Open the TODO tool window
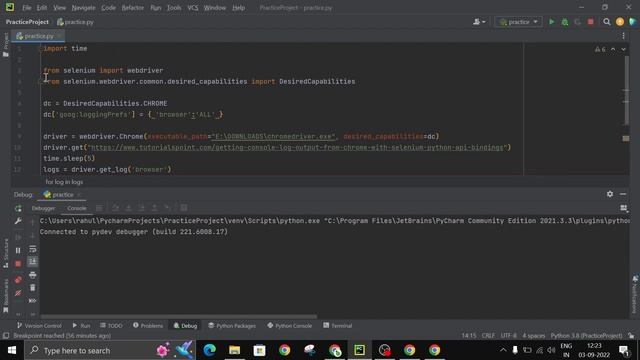 point(111,326)
